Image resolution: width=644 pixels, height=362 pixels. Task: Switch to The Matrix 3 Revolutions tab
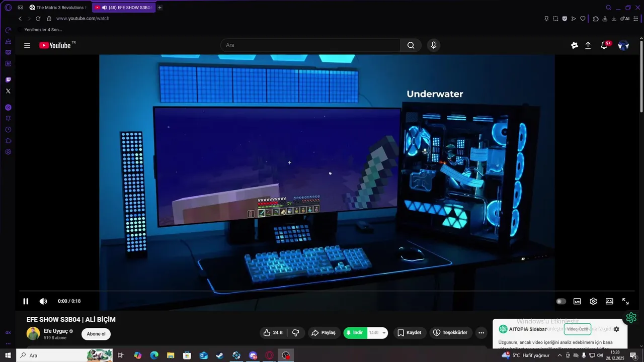tap(58, 8)
